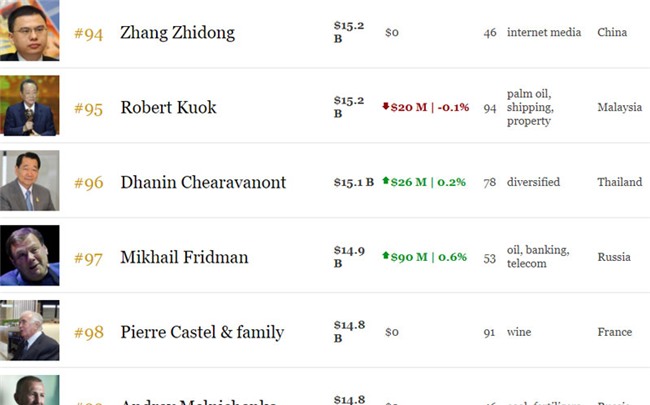Open Zhang Zhidong's name link
Viewport: 650px width, 405px height.
click(x=177, y=33)
